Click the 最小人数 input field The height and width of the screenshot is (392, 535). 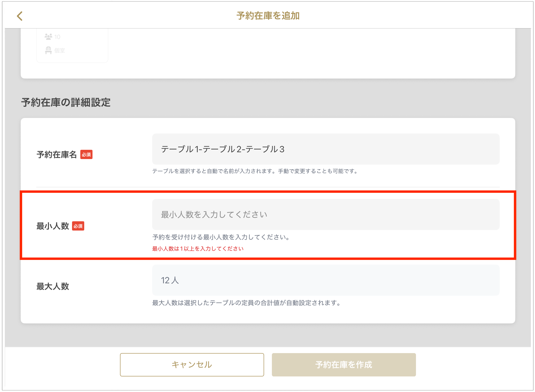[325, 215]
